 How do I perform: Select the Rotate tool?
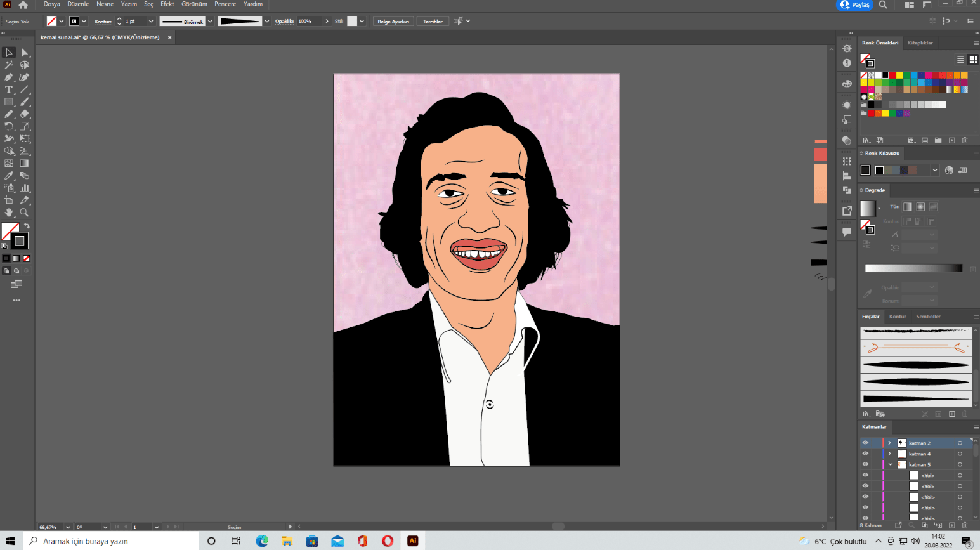[x=9, y=126]
